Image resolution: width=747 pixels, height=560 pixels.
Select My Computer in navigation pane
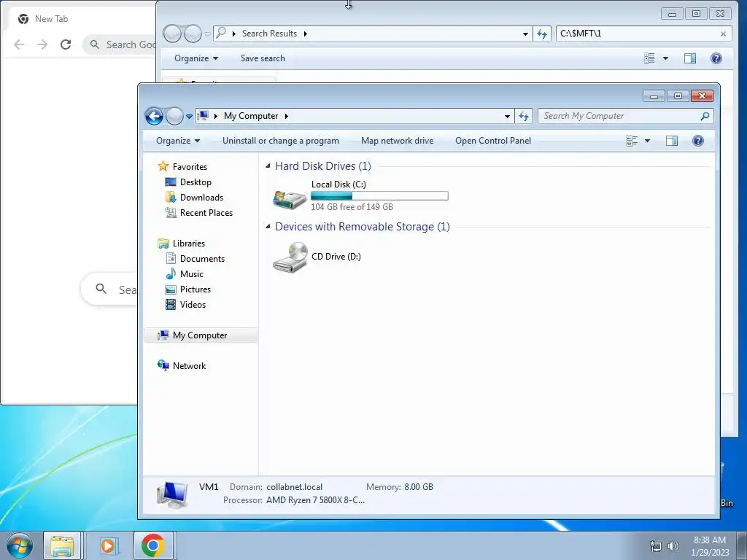pos(200,335)
